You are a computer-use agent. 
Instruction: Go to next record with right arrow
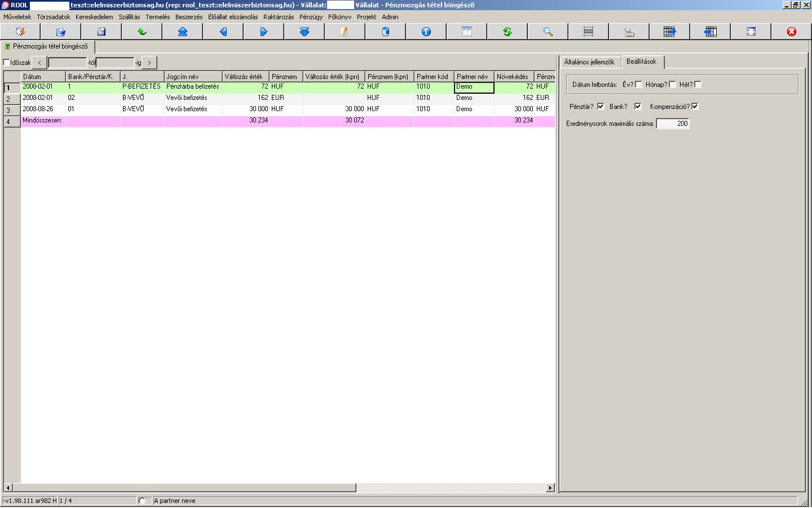click(264, 32)
